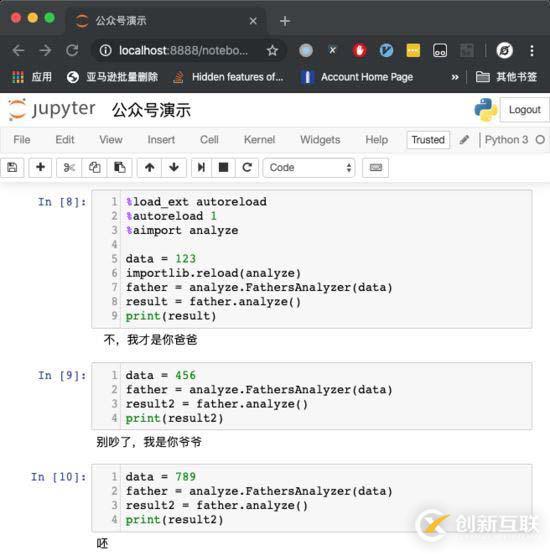This screenshot has height=554, width=550.
Task: Cut selected cells with scissors icon
Action: tap(69, 167)
